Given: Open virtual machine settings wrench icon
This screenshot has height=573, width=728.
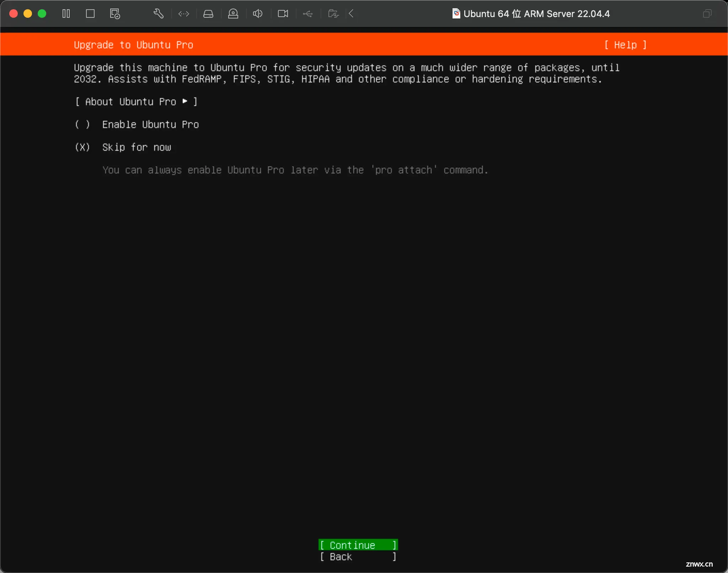Looking at the screenshot, I should pos(159,14).
